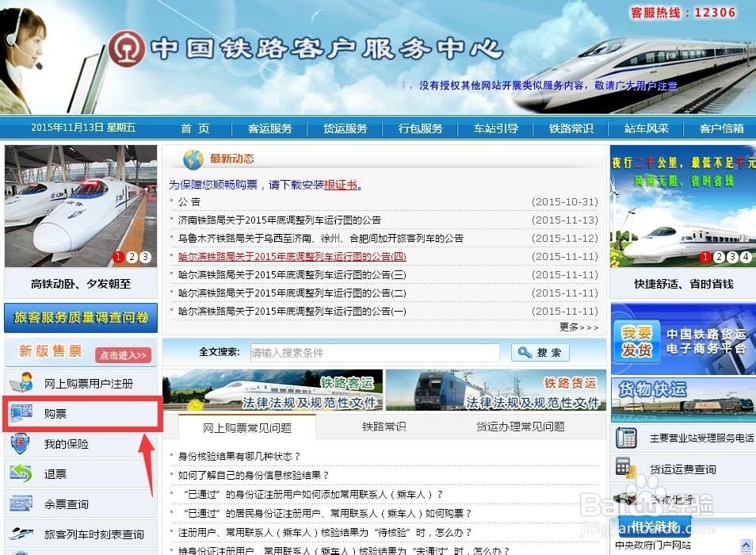Select slide 3 on right banner carousel
The width and height of the screenshot is (756, 555).
click(x=732, y=257)
